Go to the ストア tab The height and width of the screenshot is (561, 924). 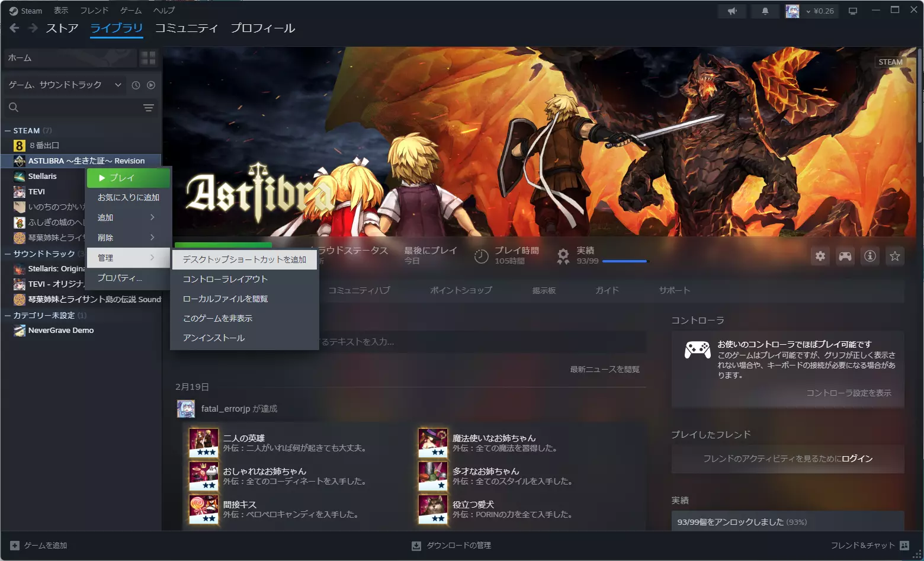(x=62, y=28)
